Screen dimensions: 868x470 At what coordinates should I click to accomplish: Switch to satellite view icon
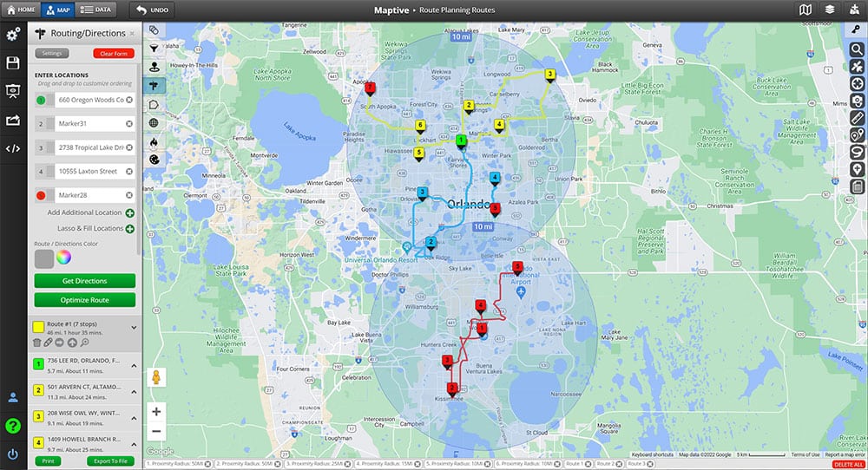coord(857,67)
